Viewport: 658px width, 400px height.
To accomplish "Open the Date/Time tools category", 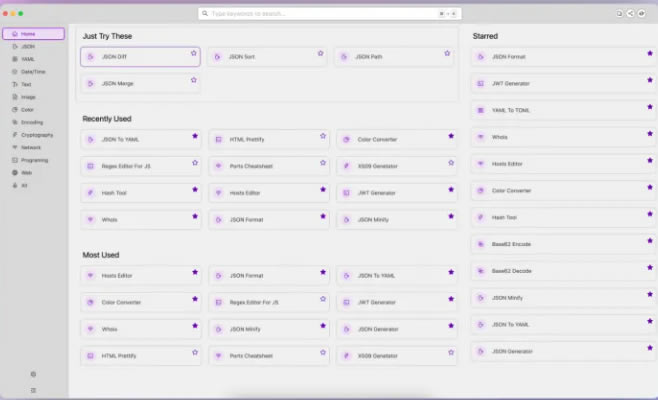I will (32, 71).
